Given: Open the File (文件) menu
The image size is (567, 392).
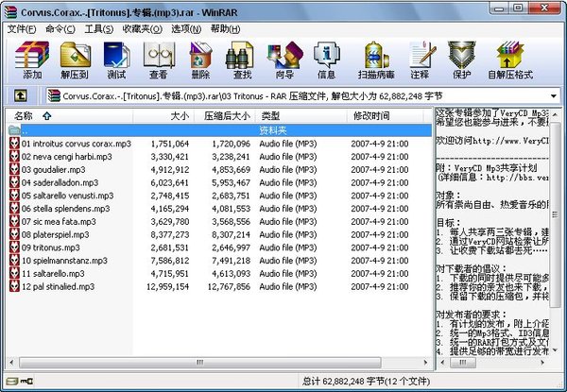Looking at the screenshot, I should [22, 29].
